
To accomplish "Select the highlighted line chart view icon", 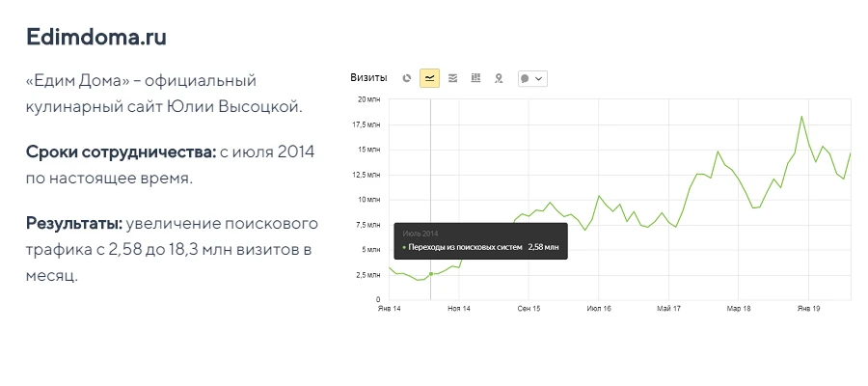I will point(429,78).
